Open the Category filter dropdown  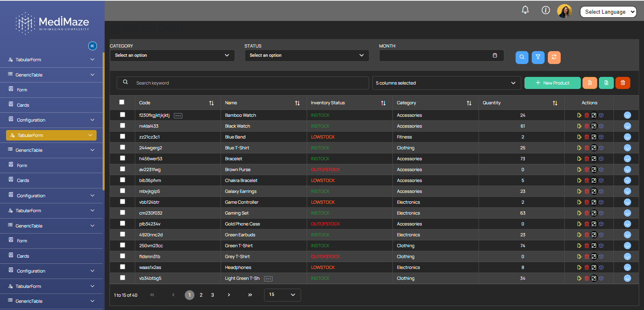click(x=172, y=55)
